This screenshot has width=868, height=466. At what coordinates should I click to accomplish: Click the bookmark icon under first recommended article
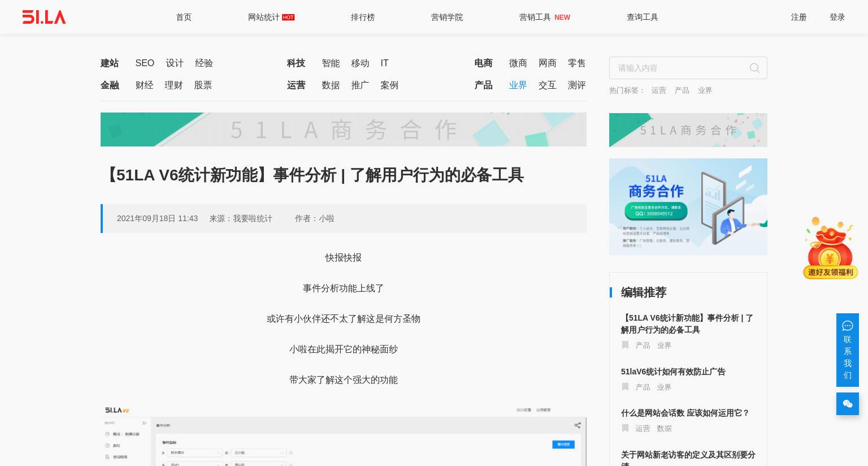click(625, 345)
